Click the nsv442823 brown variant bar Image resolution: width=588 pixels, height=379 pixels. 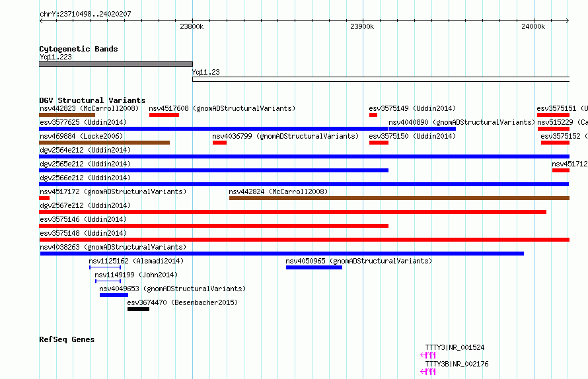point(67,115)
